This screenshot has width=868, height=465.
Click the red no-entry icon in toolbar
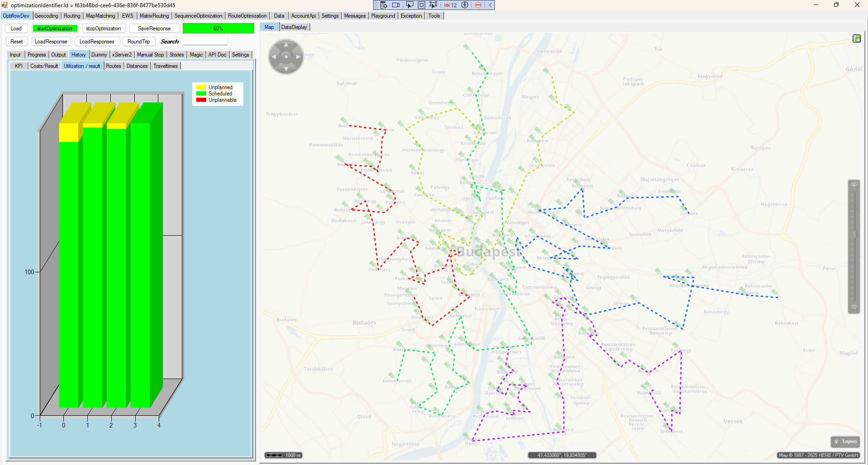[478, 5]
